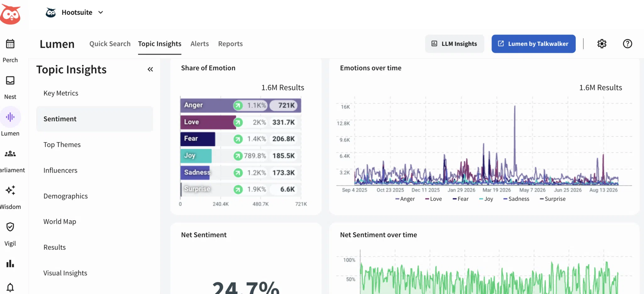Toggle Joy series in chart legend
Image resolution: width=644 pixels, height=294 pixels.
coord(486,199)
